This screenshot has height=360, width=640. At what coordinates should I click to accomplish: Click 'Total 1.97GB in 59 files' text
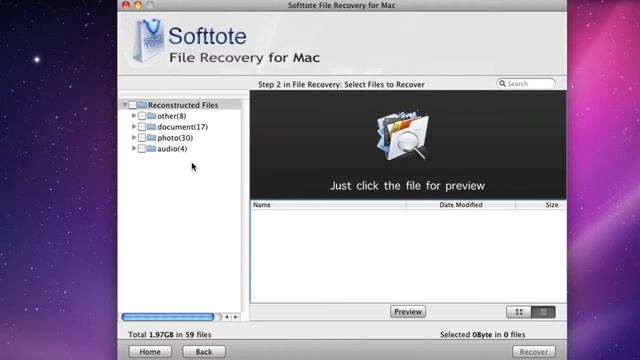coord(170,335)
